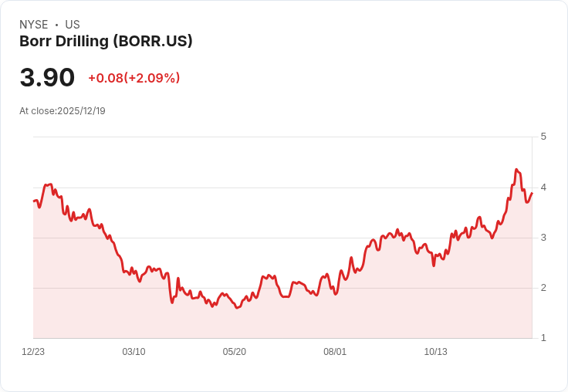The image size is (568, 392).
Task: Select the 03/10 date axis label
Action: tap(134, 351)
